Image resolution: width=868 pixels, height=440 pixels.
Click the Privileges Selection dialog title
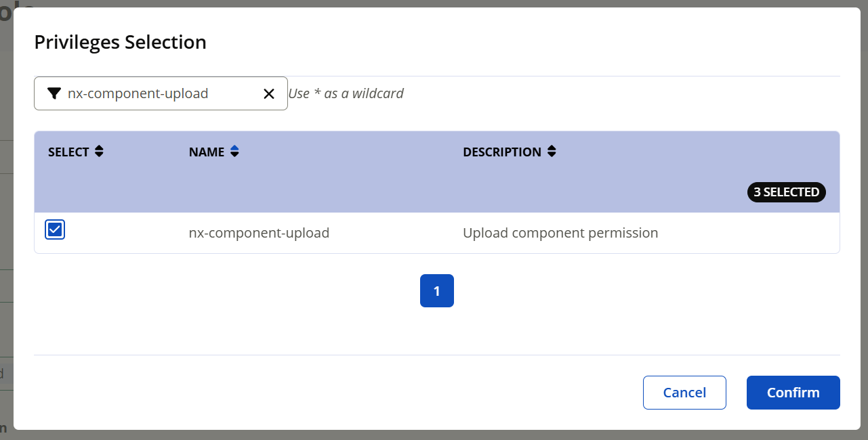click(x=120, y=42)
